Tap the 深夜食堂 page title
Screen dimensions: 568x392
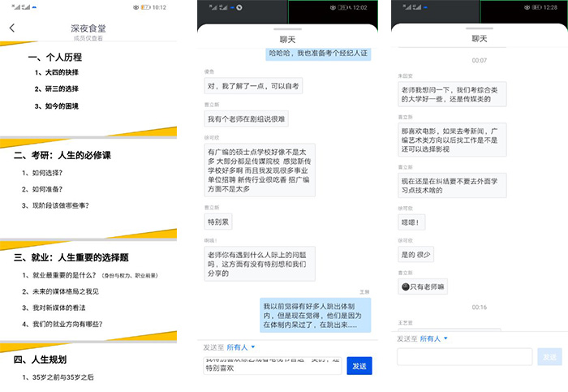click(x=88, y=28)
